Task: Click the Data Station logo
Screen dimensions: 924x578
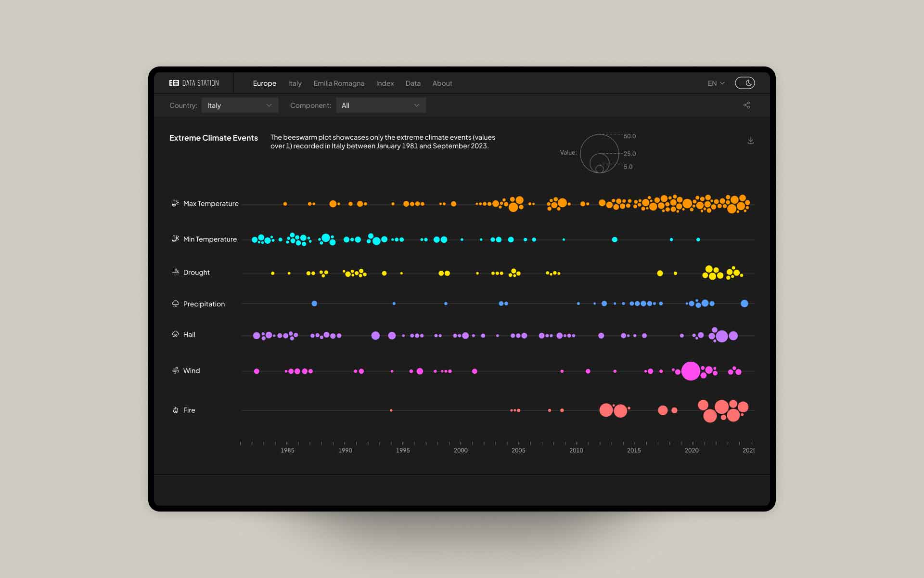Action: click(194, 83)
